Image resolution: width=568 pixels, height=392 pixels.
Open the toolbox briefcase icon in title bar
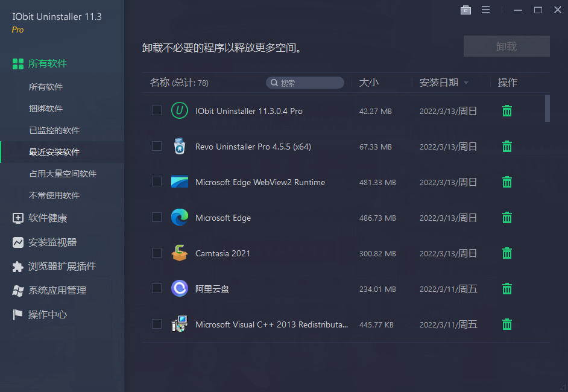(x=465, y=10)
